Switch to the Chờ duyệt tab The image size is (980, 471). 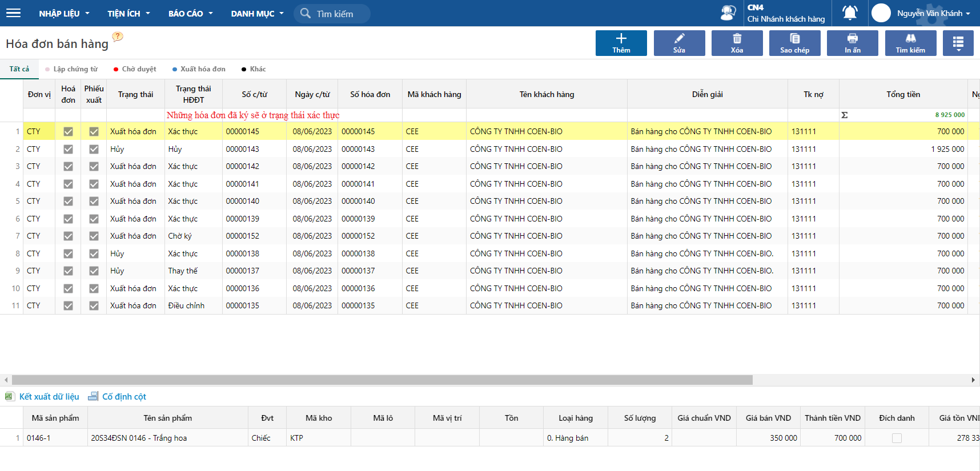138,69
